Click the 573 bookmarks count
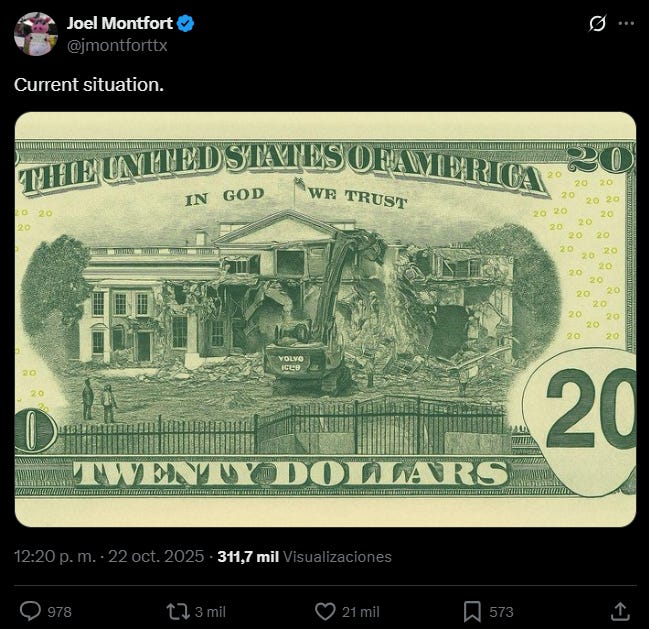Image resolution: width=649 pixels, height=629 pixels. (501, 612)
